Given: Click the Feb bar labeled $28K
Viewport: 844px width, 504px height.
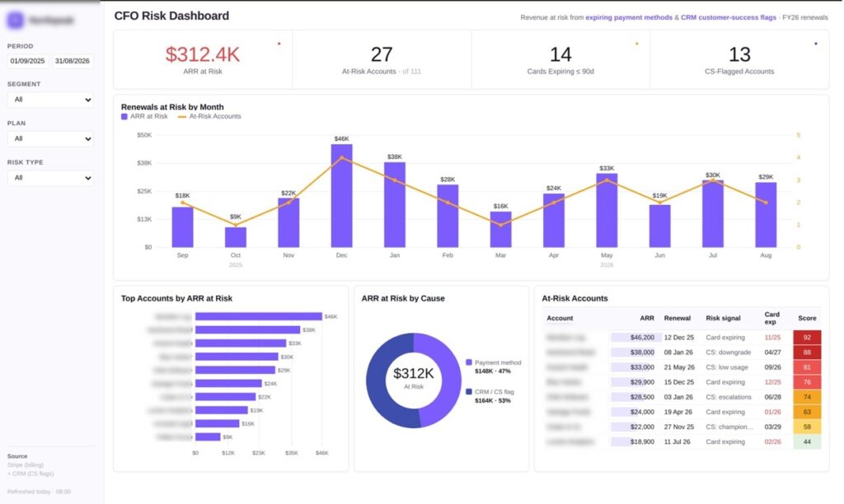Looking at the screenshot, I should (x=448, y=217).
